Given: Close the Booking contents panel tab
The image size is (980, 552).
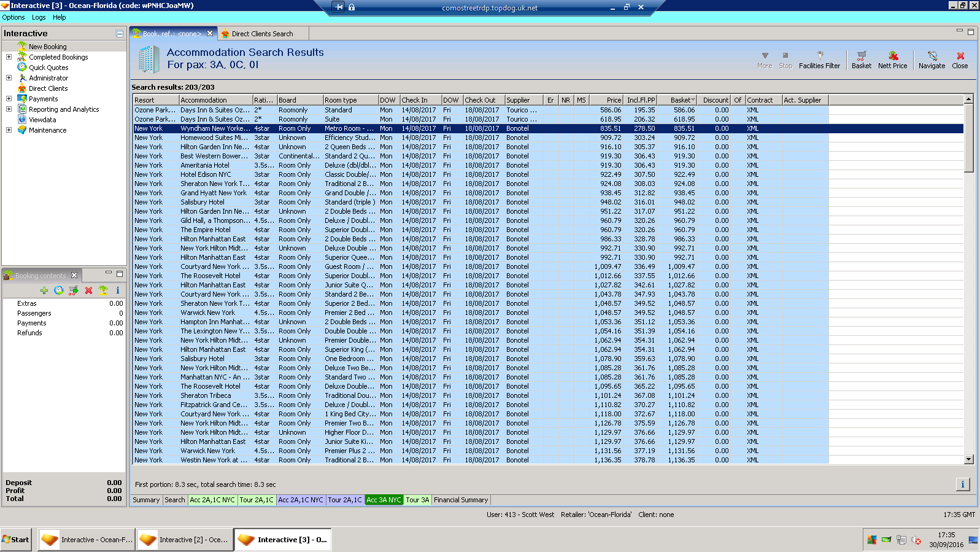Looking at the screenshot, I should pos(74,275).
